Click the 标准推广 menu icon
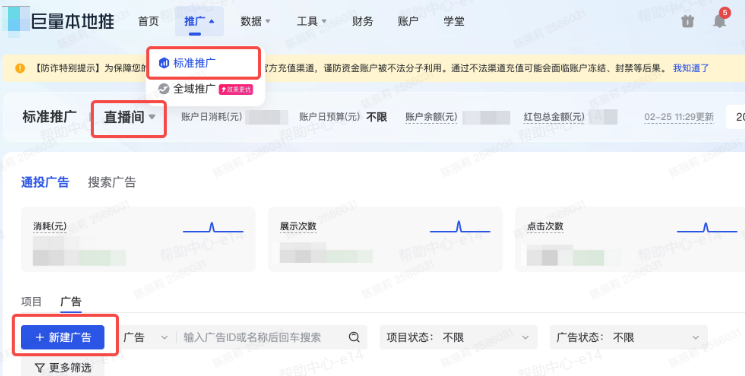Image resolution: width=745 pixels, height=376 pixels. (x=164, y=63)
